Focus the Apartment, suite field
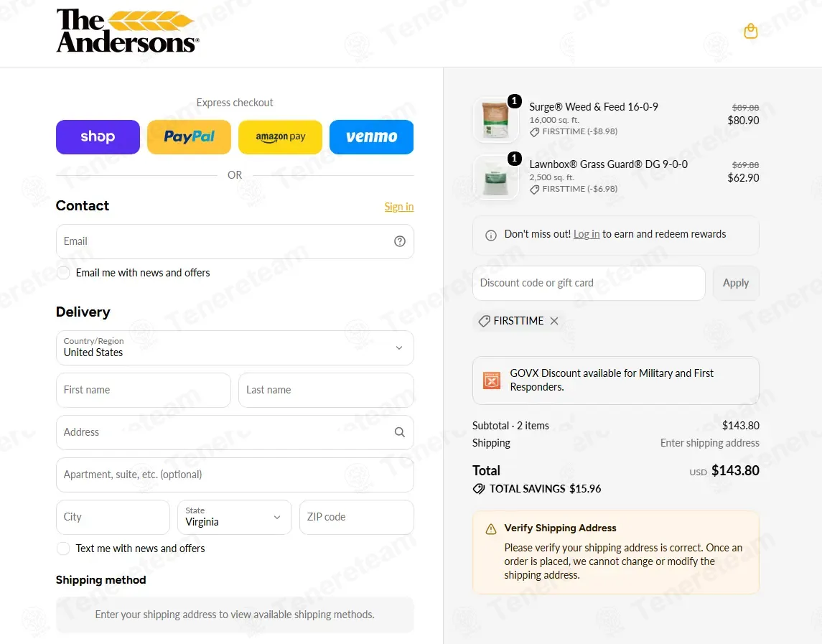The height and width of the screenshot is (644, 822). [x=235, y=475]
